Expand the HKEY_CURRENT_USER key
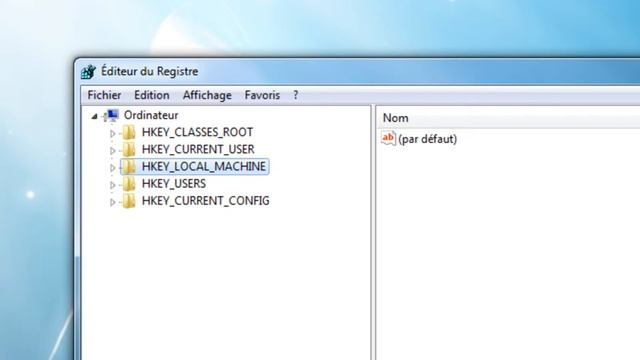The image size is (640, 360). click(x=113, y=150)
